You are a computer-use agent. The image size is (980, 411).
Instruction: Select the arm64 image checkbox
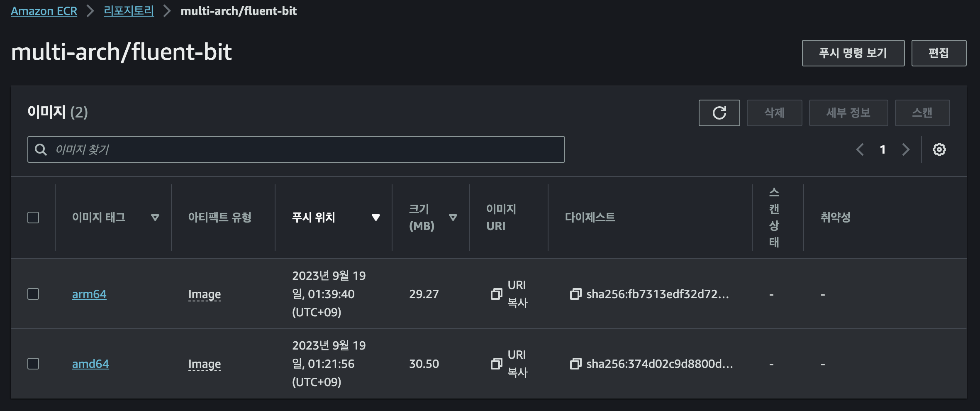point(33,294)
